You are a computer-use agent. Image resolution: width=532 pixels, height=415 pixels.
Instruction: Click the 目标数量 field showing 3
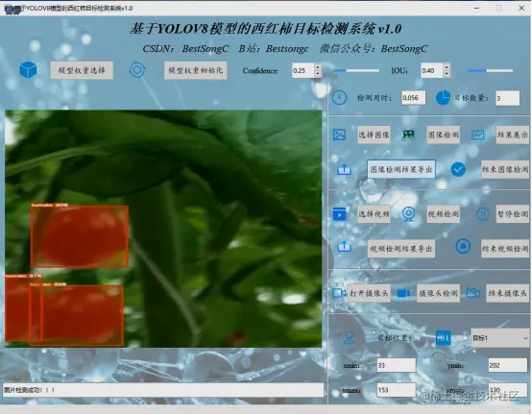(x=507, y=98)
